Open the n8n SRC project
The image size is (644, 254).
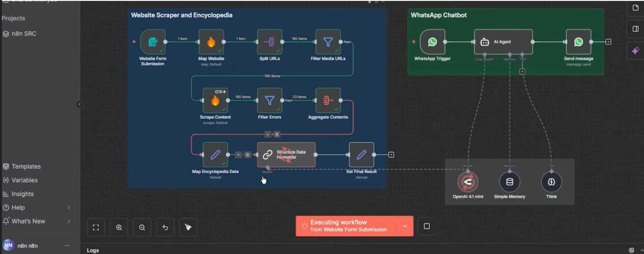click(x=23, y=34)
